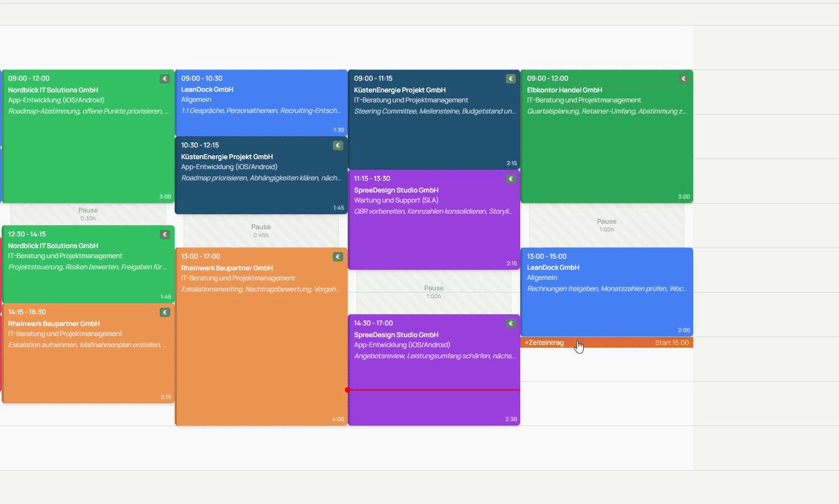Click the € badge on Rheinwerk's 14:15 Eskalation entry
This screenshot has width=839, height=504.
pos(165,312)
